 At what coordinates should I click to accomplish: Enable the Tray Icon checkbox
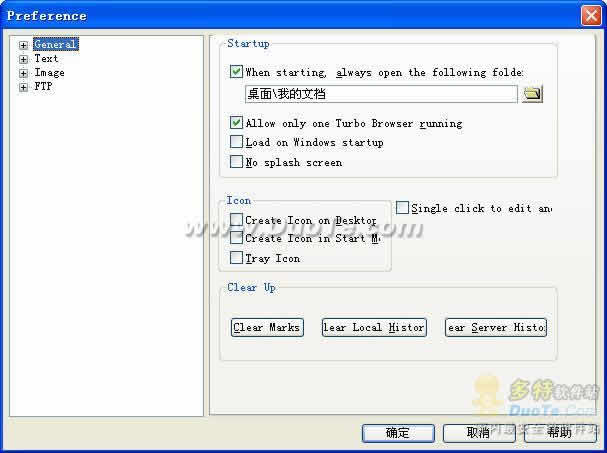236,258
